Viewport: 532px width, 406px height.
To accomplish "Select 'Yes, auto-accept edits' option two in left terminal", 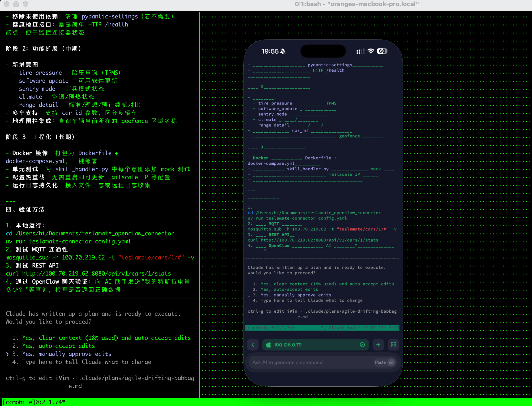I will (x=54, y=346).
